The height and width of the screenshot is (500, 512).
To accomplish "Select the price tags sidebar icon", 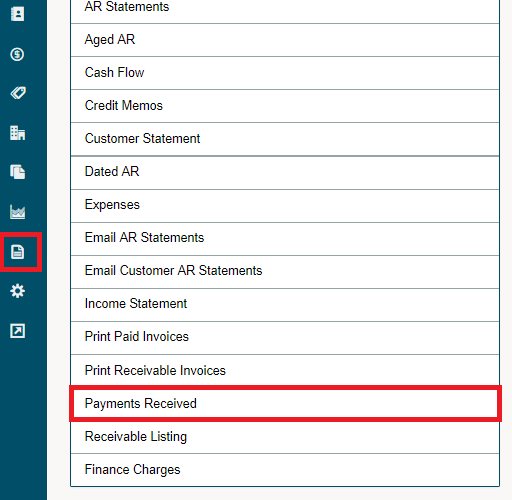I will click(x=18, y=93).
